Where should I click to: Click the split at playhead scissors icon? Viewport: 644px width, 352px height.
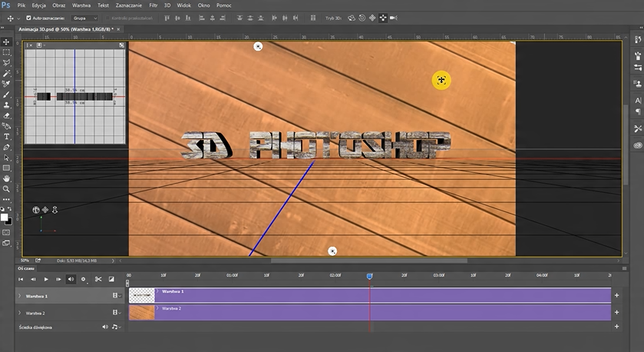(x=98, y=279)
